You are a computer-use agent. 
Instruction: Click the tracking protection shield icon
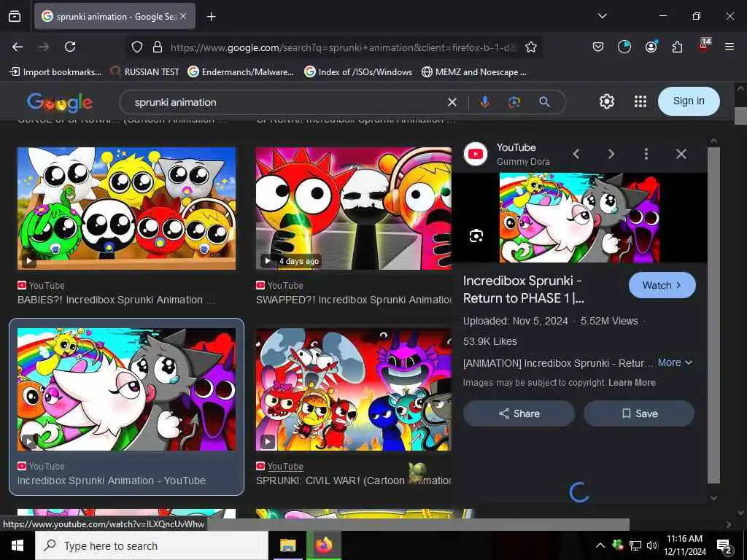[x=137, y=47]
